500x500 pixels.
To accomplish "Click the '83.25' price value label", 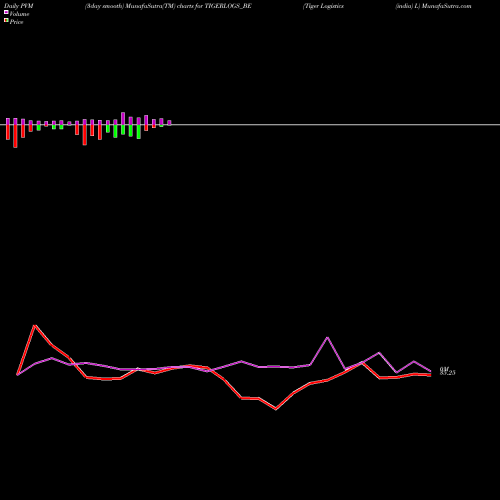I will (448, 373).
